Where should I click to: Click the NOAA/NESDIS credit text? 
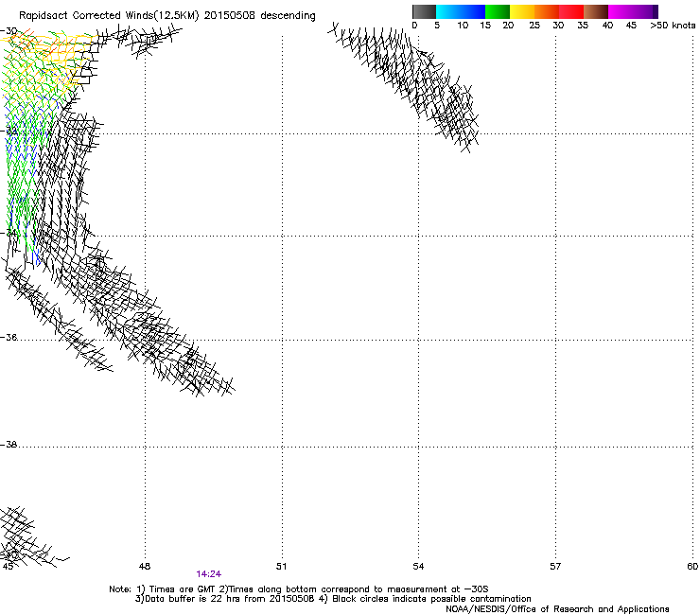[557, 609]
